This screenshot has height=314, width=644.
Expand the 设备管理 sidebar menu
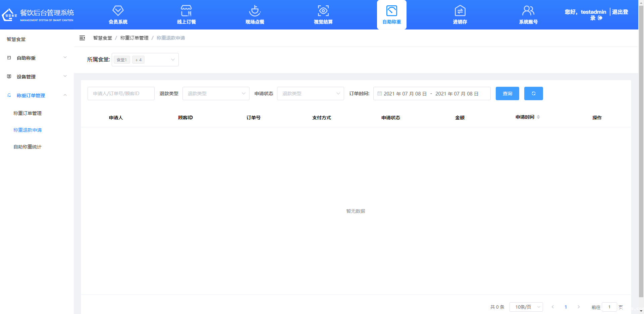pos(37,77)
